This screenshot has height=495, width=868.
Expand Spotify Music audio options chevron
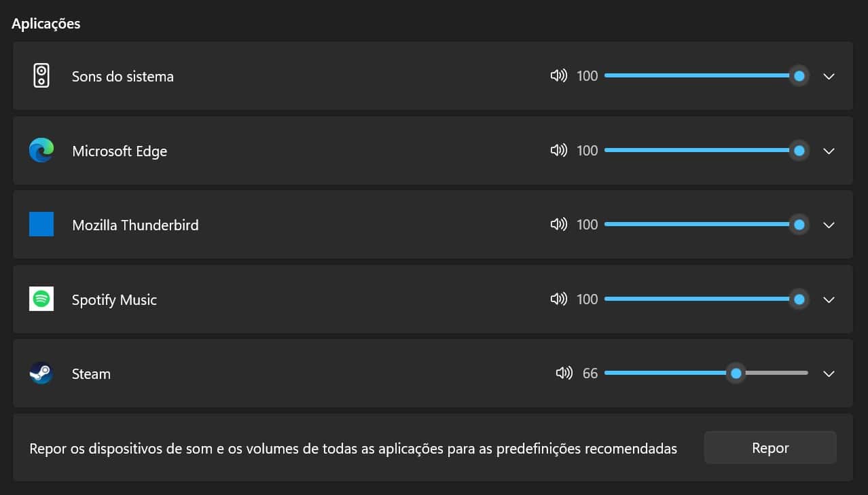(829, 299)
